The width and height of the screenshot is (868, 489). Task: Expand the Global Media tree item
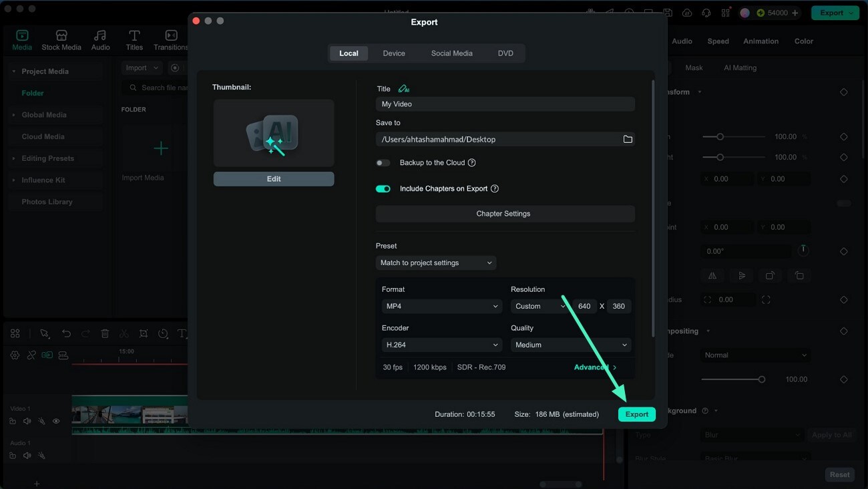pos(14,115)
